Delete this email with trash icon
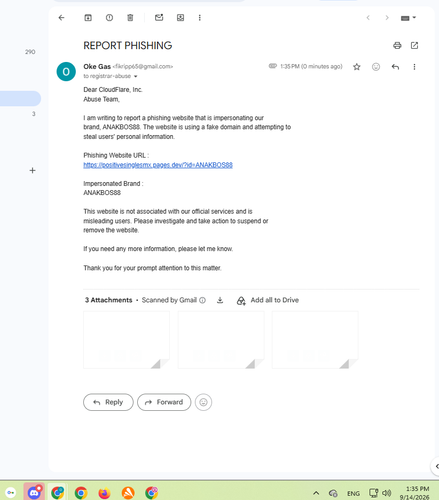Viewport: 439px width, 500px height. point(130,18)
